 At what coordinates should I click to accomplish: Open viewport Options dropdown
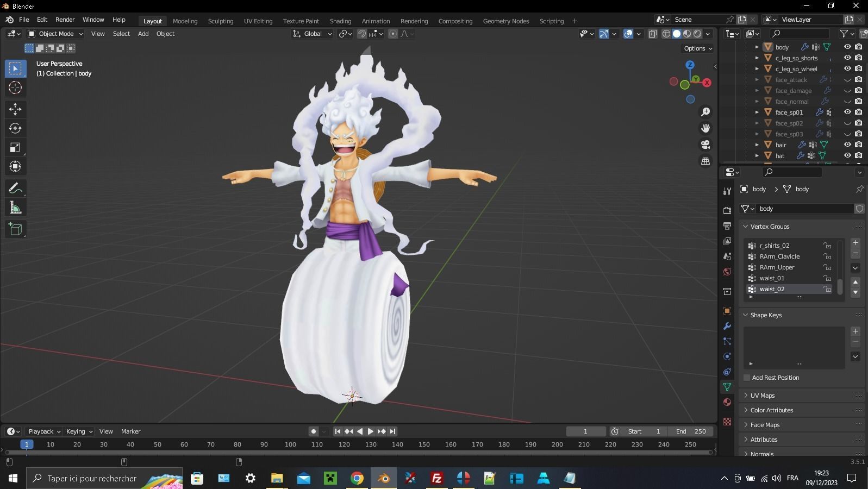698,48
